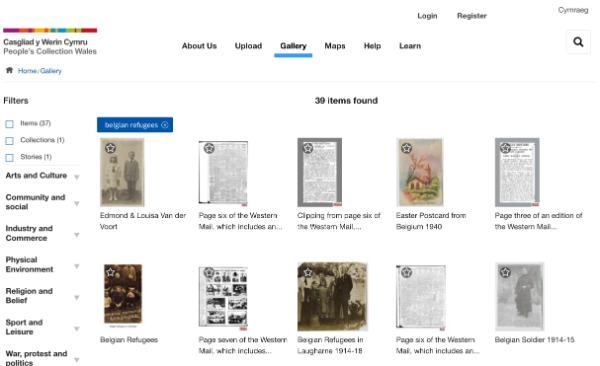This screenshot has width=600, height=366.
Task: Click the home icon in breadcrumb
Action: click(9, 70)
